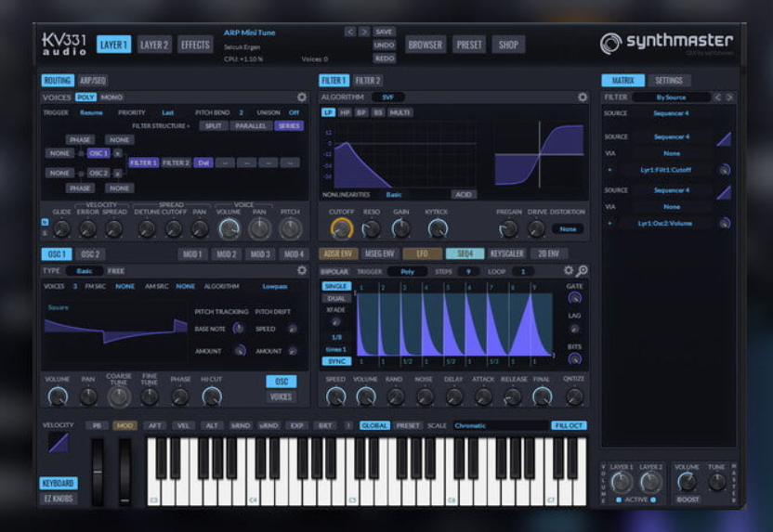
Task: Click the filter Reso knob
Action: [x=372, y=228]
